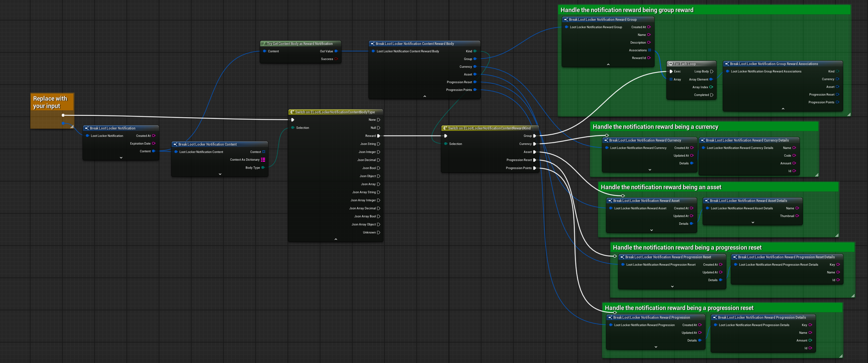Select the 'Replace with your input' comment box
Screen dimensions: 868x363
click(x=50, y=102)
